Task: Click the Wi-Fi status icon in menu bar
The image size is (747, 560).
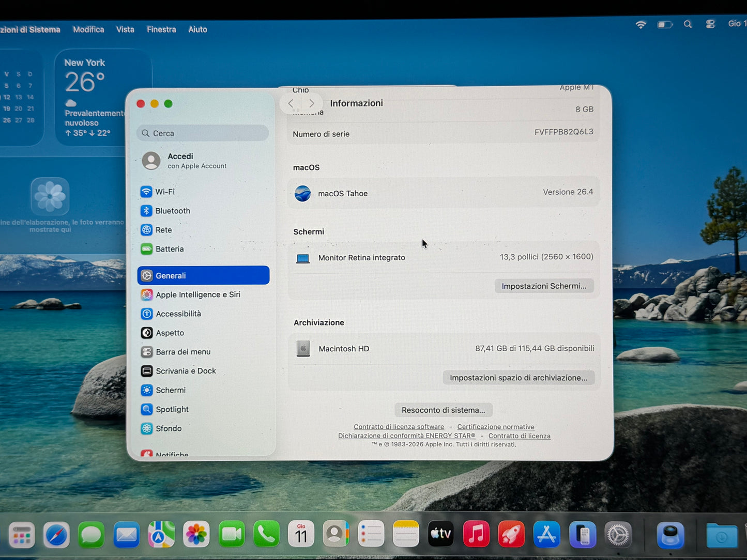Action: coord(641,24)
